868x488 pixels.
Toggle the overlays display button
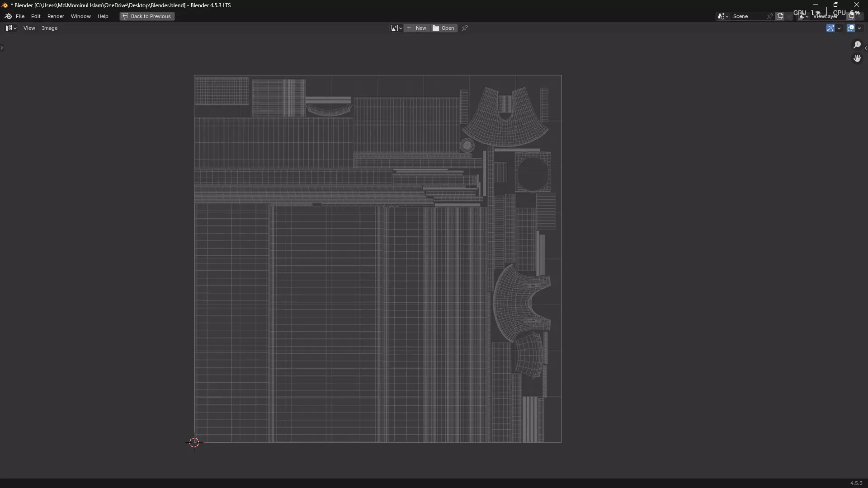tap(851, 28)
